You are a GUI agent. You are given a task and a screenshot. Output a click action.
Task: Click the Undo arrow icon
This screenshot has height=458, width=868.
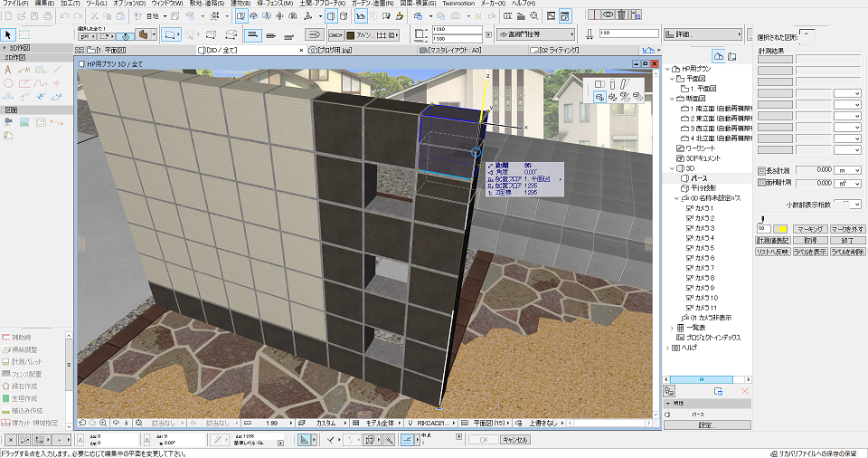click(63, 16)
